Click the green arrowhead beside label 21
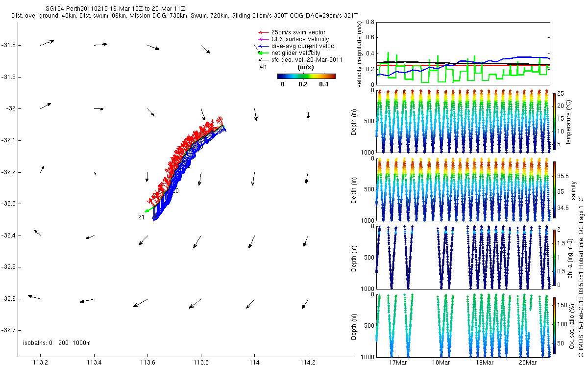The width and height of the screenshot is (588, 368). pos(147,211)
